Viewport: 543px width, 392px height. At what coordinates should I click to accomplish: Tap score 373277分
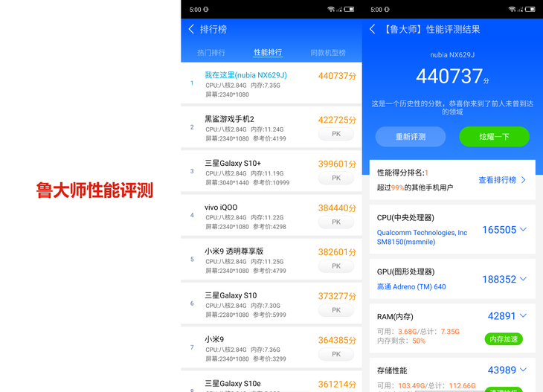(x=337, y=296)
